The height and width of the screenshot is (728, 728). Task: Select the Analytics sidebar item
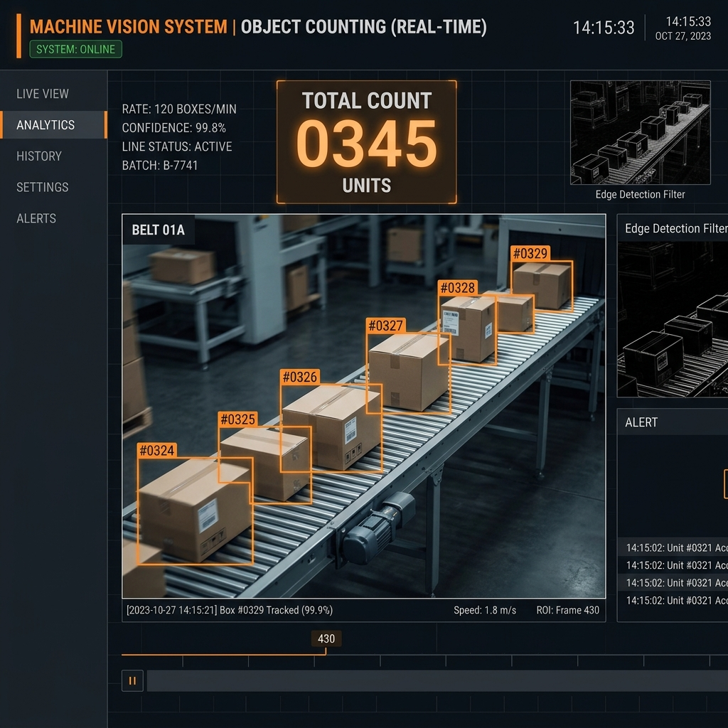[x=54, y=125]
